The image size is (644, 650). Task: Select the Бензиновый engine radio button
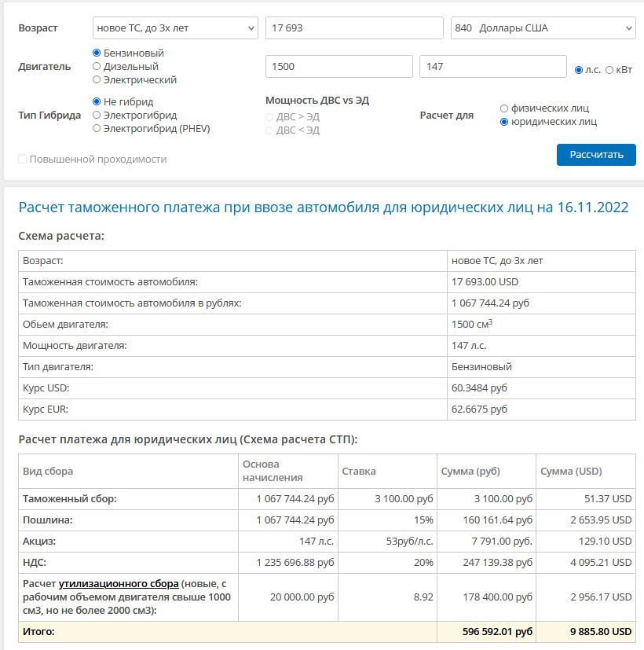click(x=97, y=53)
